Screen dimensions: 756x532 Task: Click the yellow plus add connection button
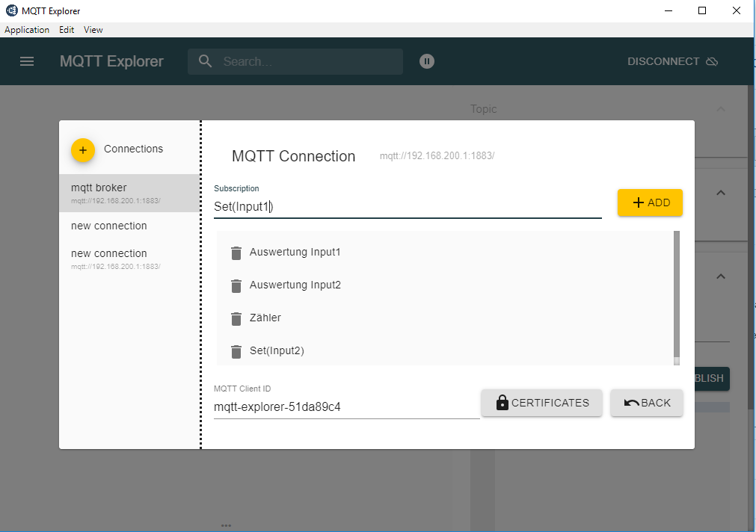pos(83,150)
